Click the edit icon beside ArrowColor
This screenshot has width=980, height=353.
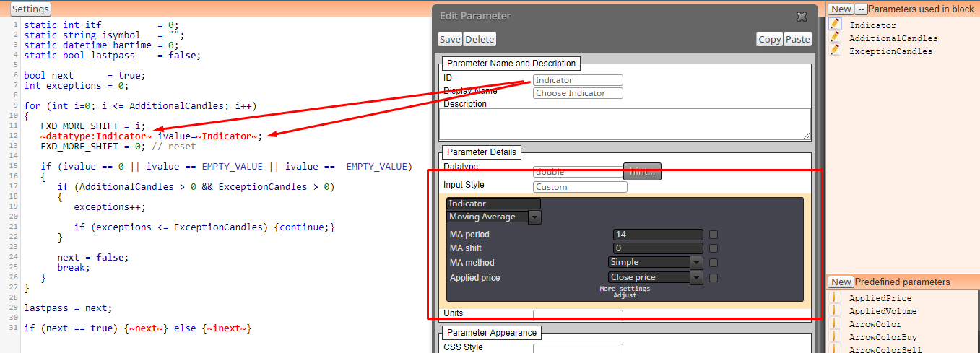click(835, 323)
